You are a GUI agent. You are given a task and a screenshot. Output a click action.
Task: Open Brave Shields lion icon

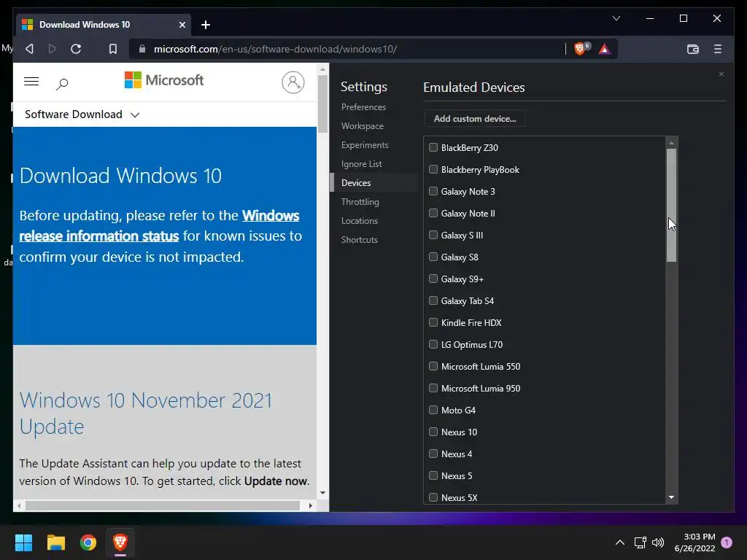coord(580,49)
